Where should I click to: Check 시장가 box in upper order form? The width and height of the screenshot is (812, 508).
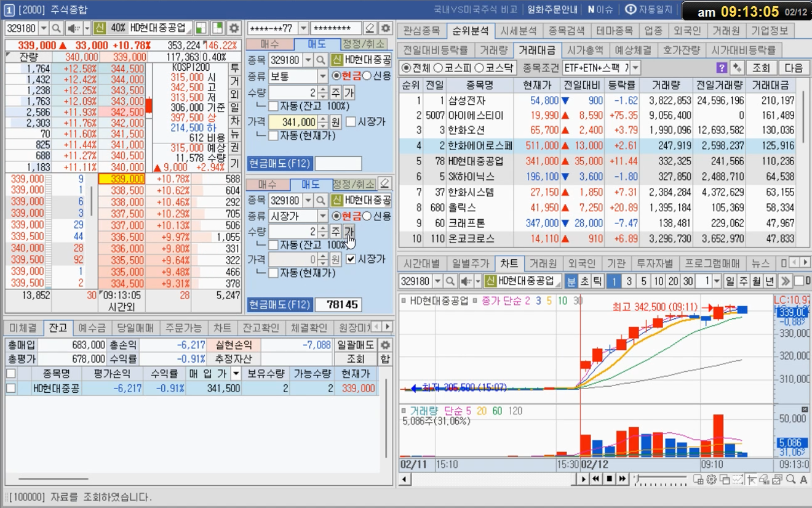[x=351, y=122]
